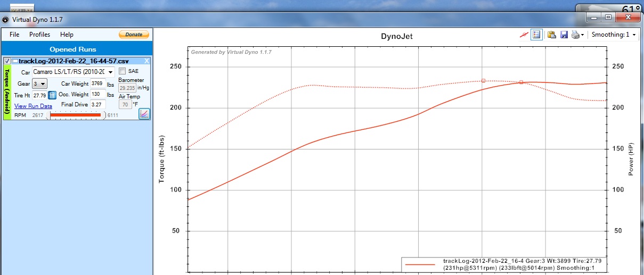Open the Car model dropdown
The width and height of the screenshot is (644, 275).
[73, 72]
